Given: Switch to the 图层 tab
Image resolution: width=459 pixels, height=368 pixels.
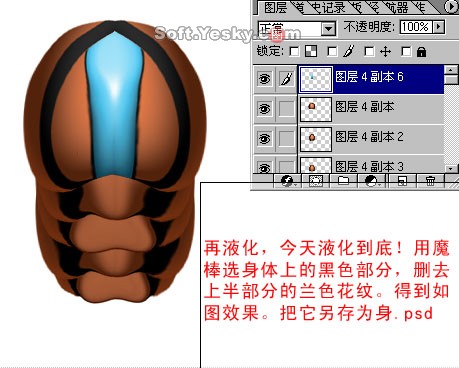Looking at the screenshot, I should coord(274,7).
